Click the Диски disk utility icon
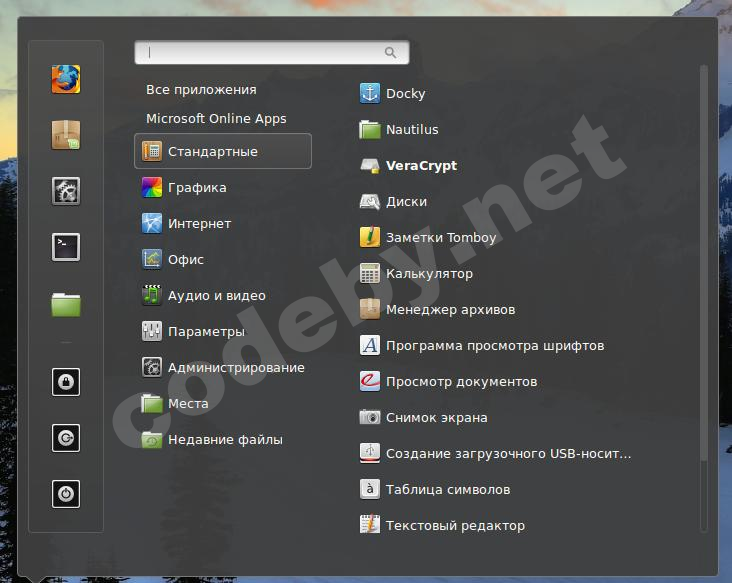The width and height of the screenshot is (732, 583). 370,202
